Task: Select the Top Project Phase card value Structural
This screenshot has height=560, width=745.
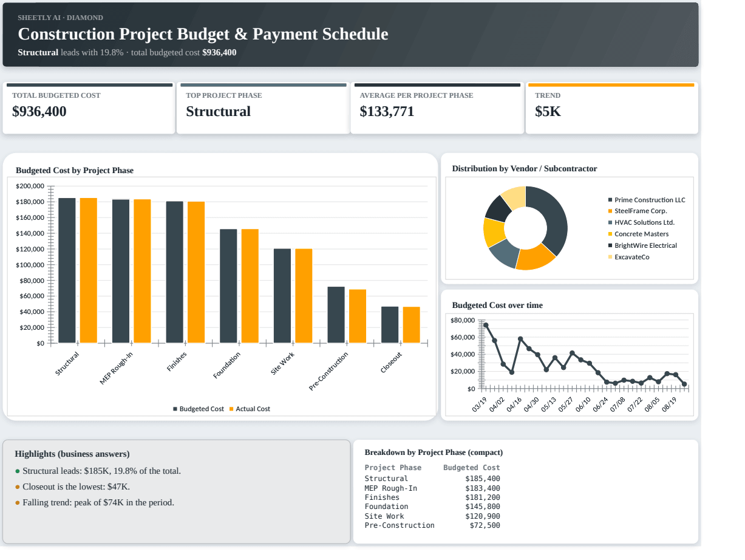Action: 218,112
